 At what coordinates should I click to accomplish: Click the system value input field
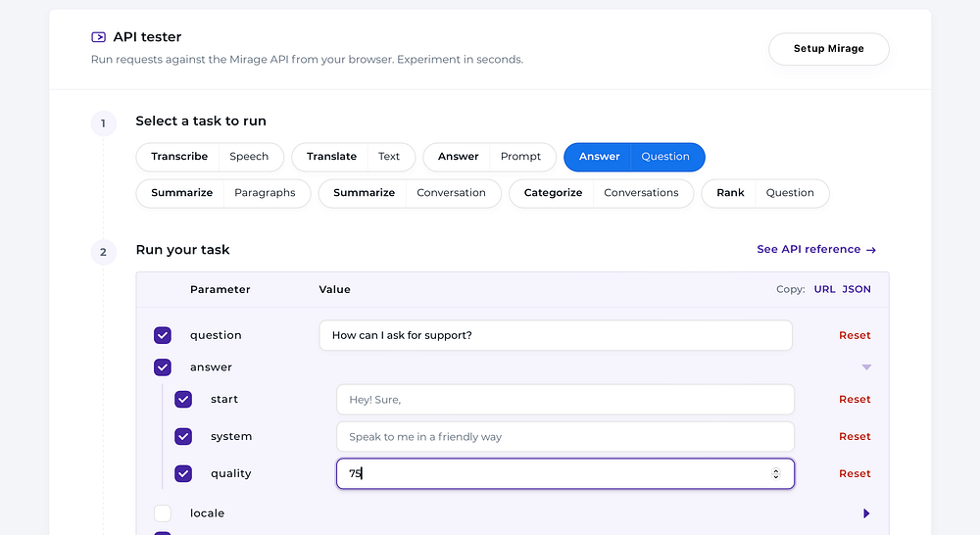point(565,437)
